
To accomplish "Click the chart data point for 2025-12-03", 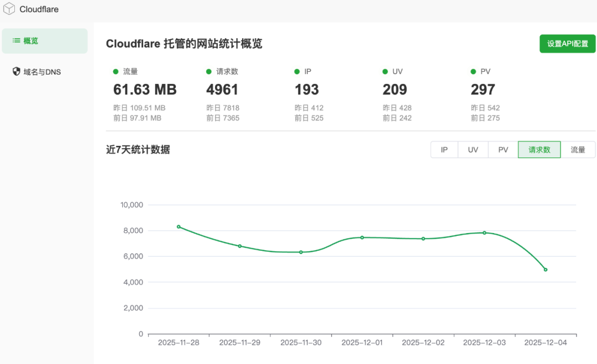I will [x=484, y=233].
